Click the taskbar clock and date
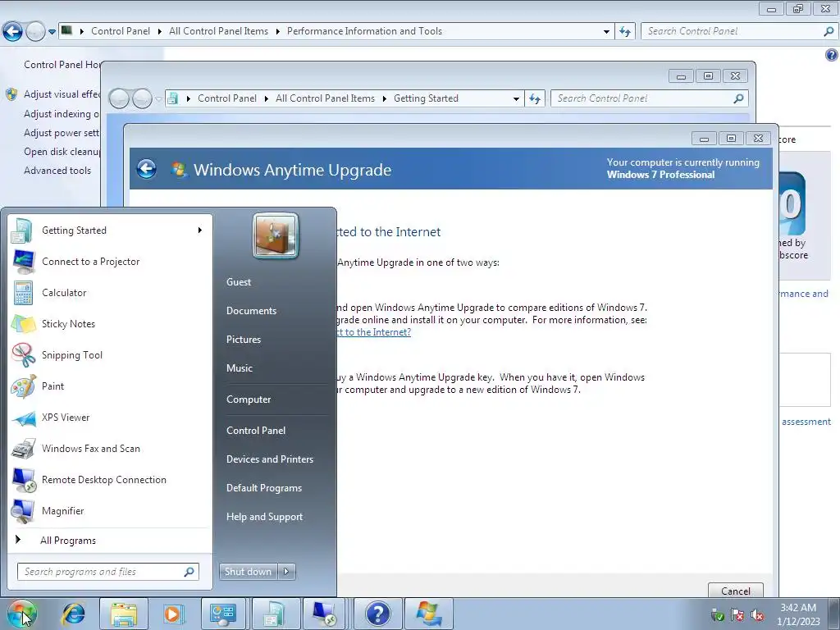Viewport: 840px width, 630px height. 798,614
